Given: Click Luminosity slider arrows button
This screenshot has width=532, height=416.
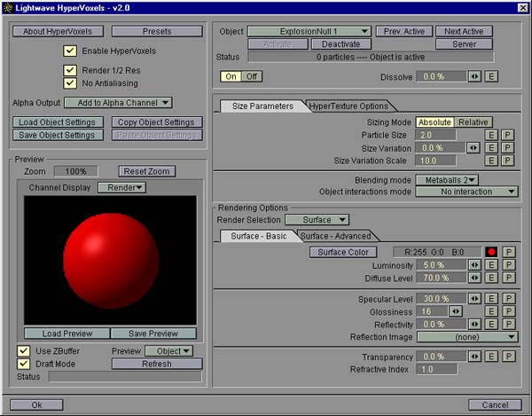Looking at the screenshot, I should (x=474, y=265).
